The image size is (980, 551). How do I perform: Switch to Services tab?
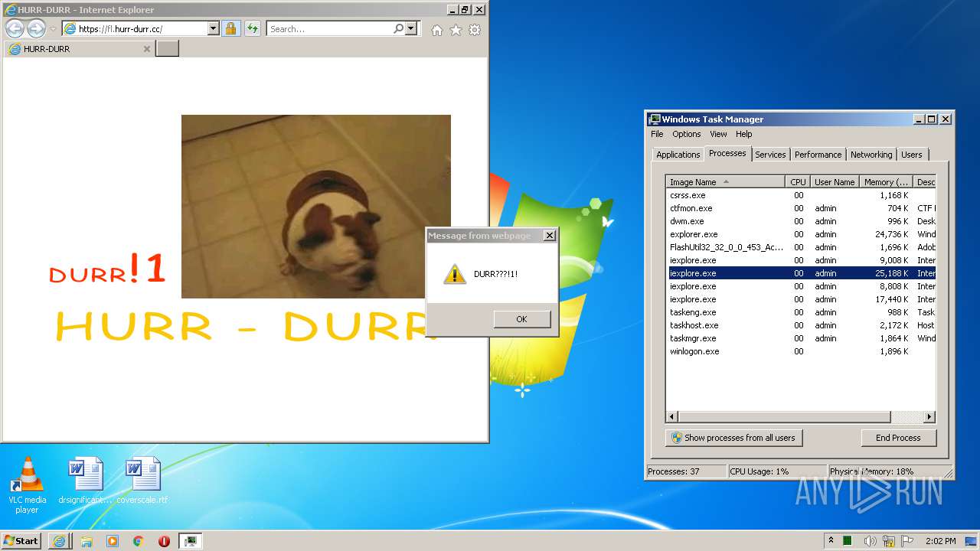(x=770, y=155)
